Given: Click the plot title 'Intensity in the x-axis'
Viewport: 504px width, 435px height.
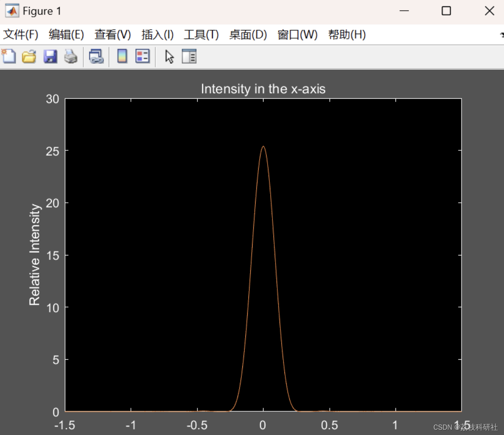Looking at the screenshot, I should [263, 89].
